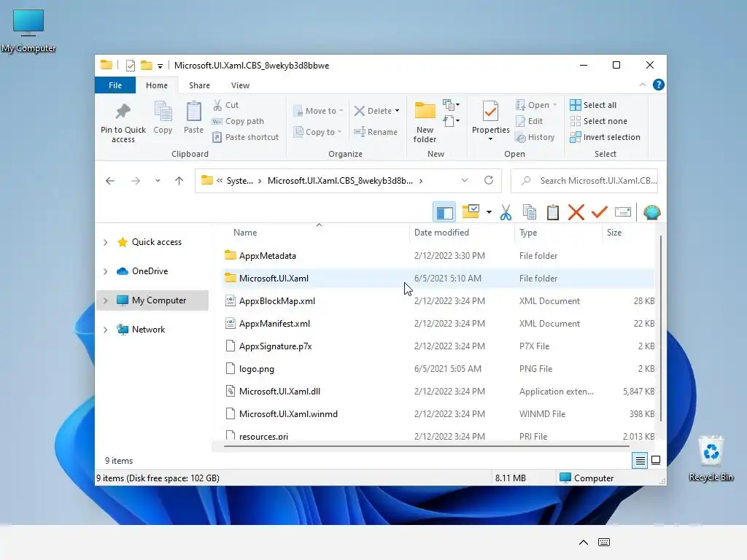Click scissors Cut icon in Classic toolbar
Screen dimensions: 747x560
(x=506, y=212)
